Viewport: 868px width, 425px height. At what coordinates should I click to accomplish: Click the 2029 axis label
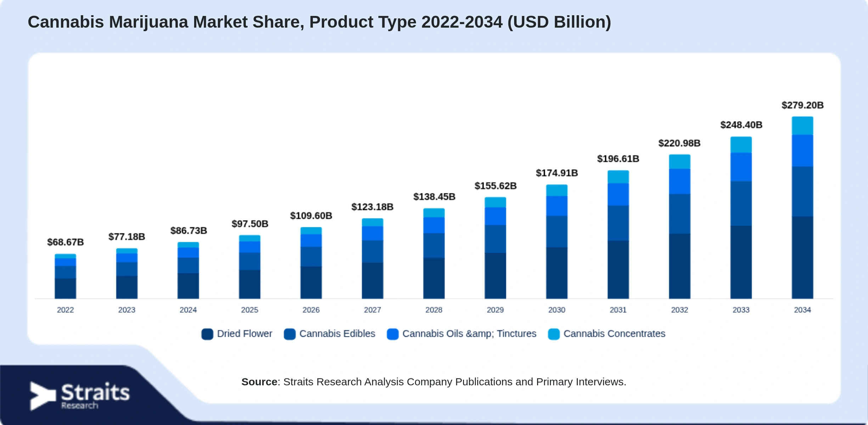coord(495,310)
